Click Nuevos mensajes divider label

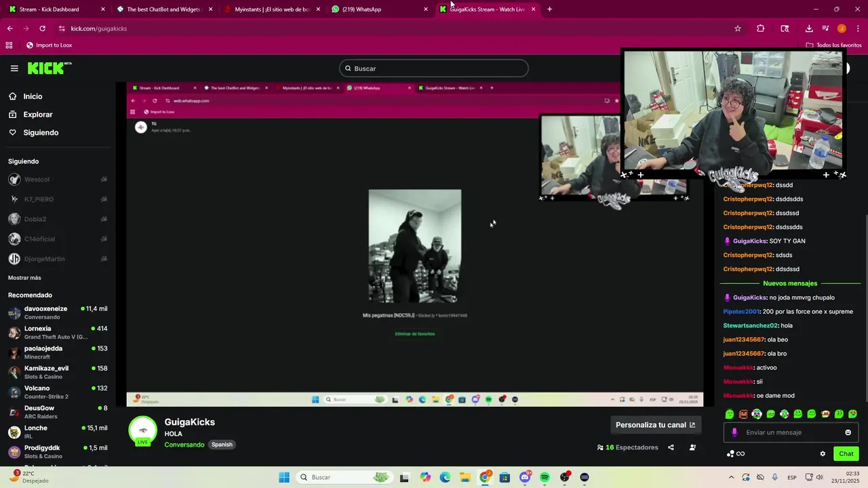[x=790, y=283]
